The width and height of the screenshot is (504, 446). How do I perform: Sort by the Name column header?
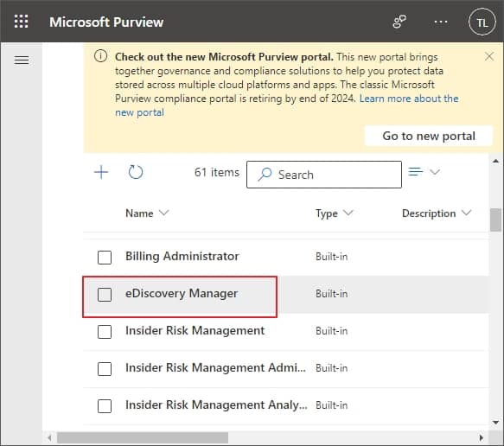coord(147,213)
